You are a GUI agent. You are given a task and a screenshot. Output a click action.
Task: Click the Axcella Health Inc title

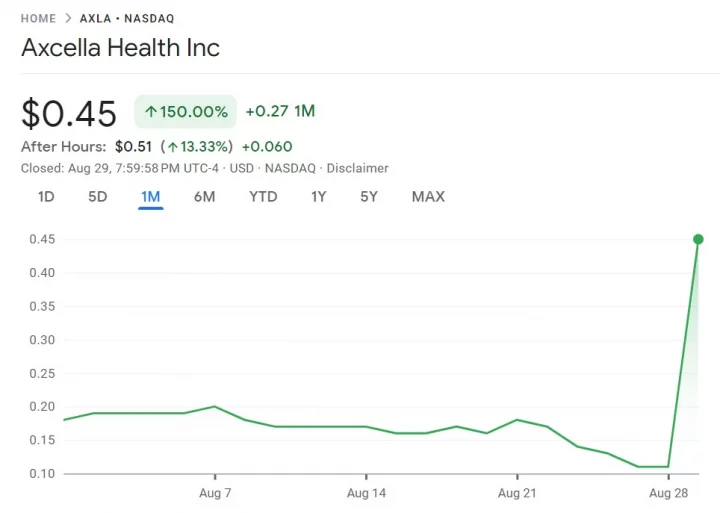(120, 48)
